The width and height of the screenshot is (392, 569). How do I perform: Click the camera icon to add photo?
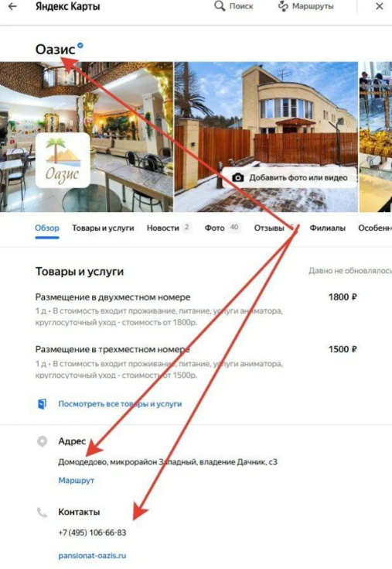click(237, 177)
